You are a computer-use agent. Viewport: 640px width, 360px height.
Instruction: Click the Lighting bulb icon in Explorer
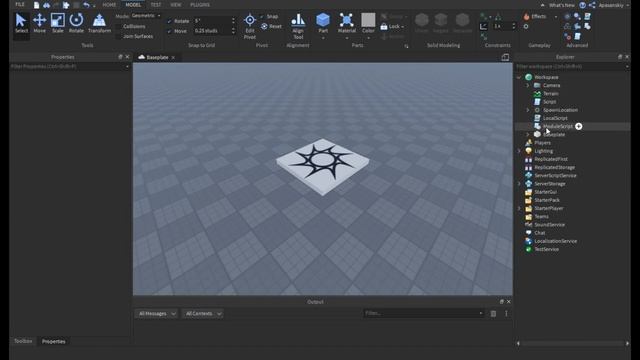point(529,151)
